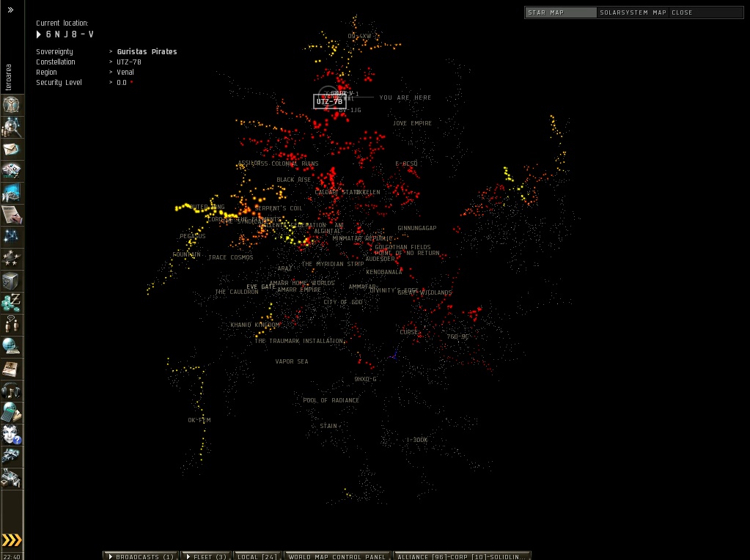Click the Security Level 0.0 value

(x=122, y=83)
